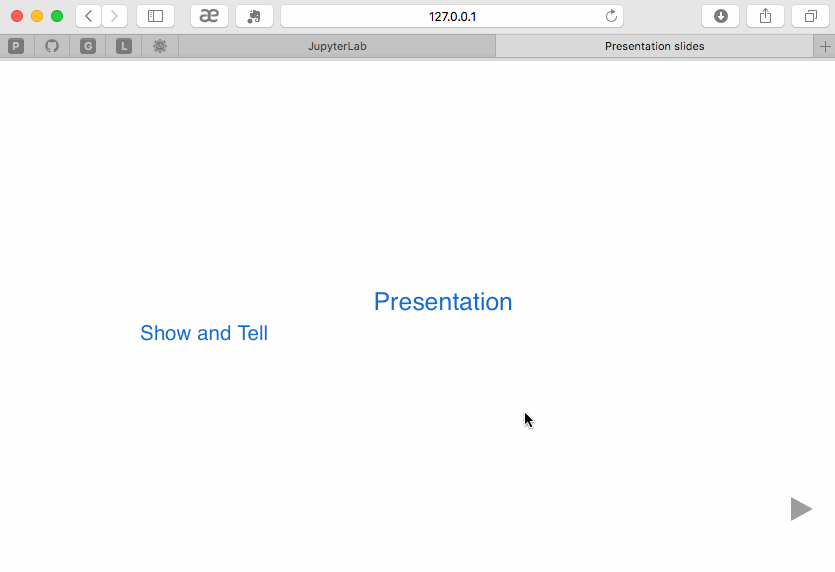Select the Presentation slides tab
The image size is (835, 572).
pyautogui.click(x=654, y=46)
